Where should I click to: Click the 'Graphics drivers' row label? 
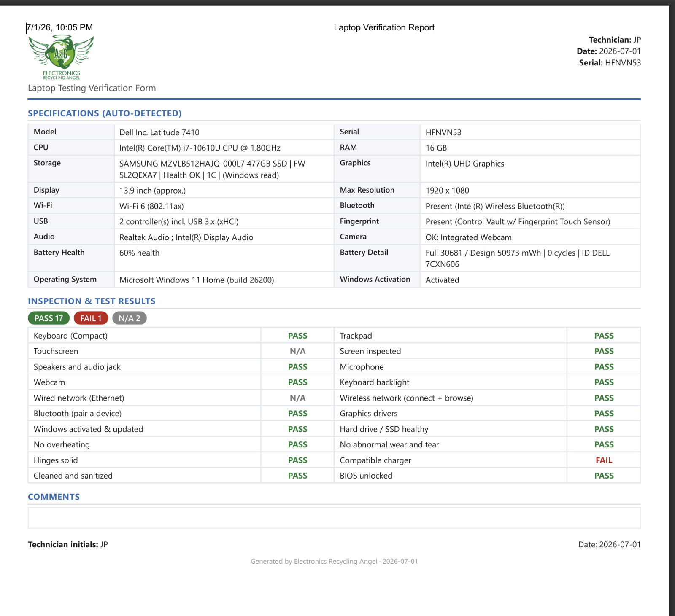point(369,414)
